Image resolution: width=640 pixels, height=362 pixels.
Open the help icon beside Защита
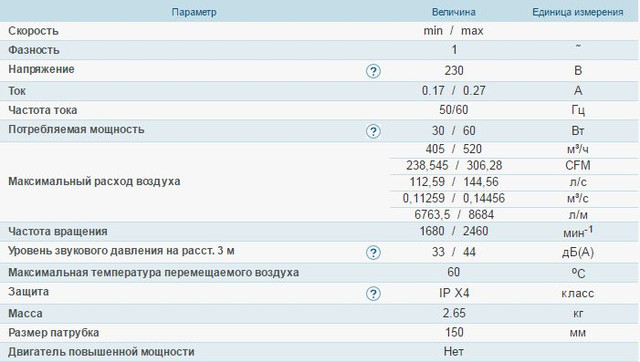pyautogui.click(x=373, y=293)
